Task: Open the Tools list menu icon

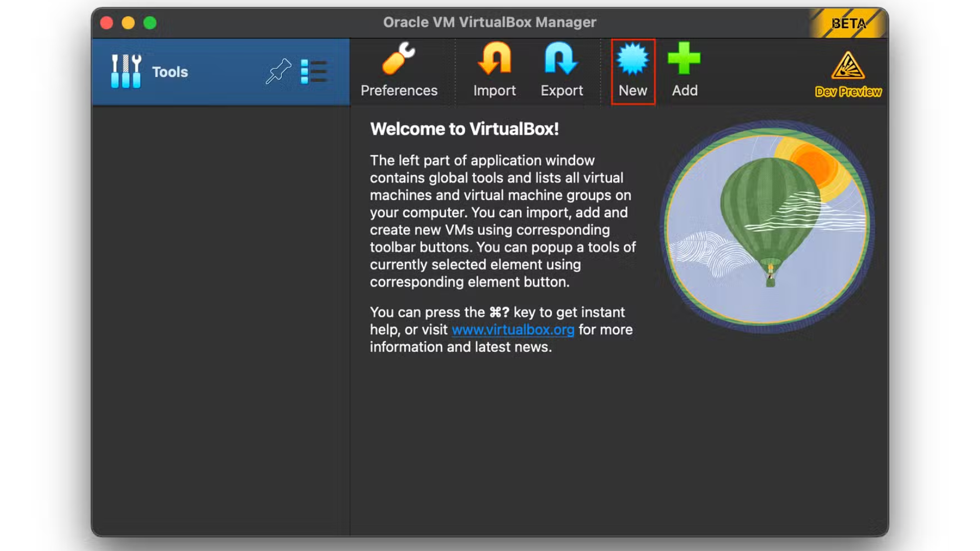Action: [x=313, y=71]
